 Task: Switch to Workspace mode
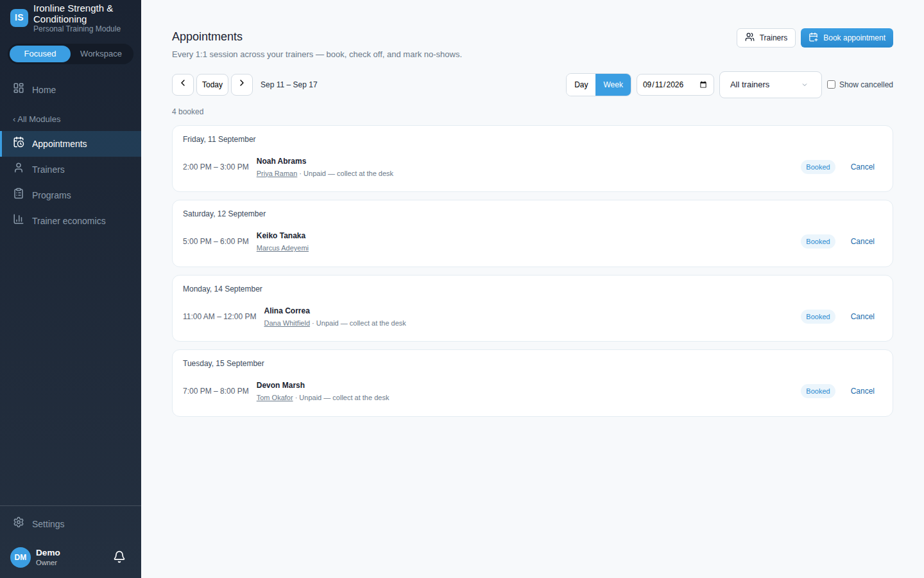101,54
